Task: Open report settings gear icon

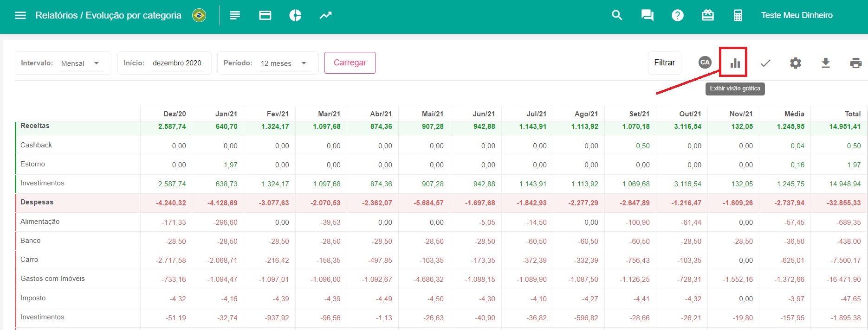Action: point(796,63)
